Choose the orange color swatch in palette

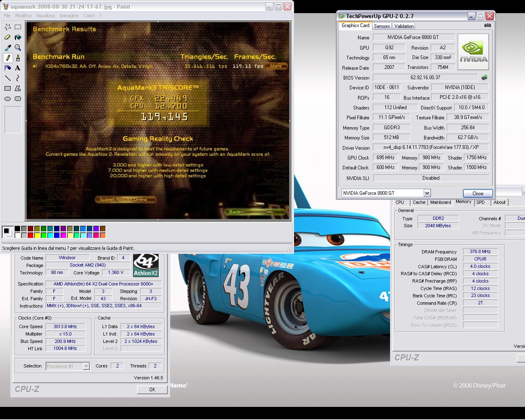coord(103,235)
